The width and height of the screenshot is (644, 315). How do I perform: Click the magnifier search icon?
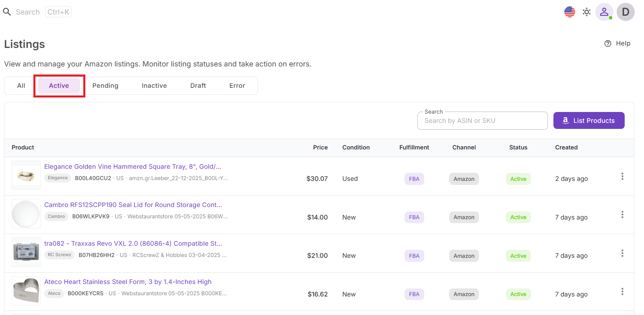(x=7, y=12)
